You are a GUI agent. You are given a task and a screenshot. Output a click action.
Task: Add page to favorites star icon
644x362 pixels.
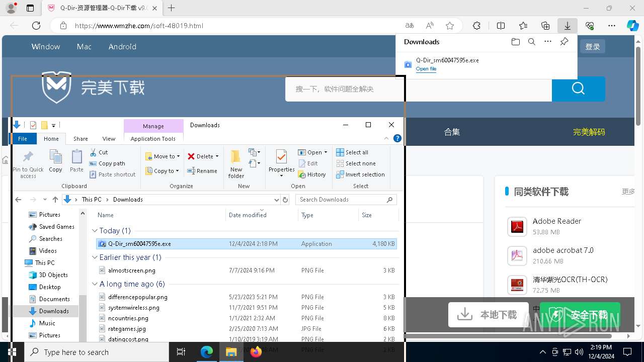[x=450, y=26]
